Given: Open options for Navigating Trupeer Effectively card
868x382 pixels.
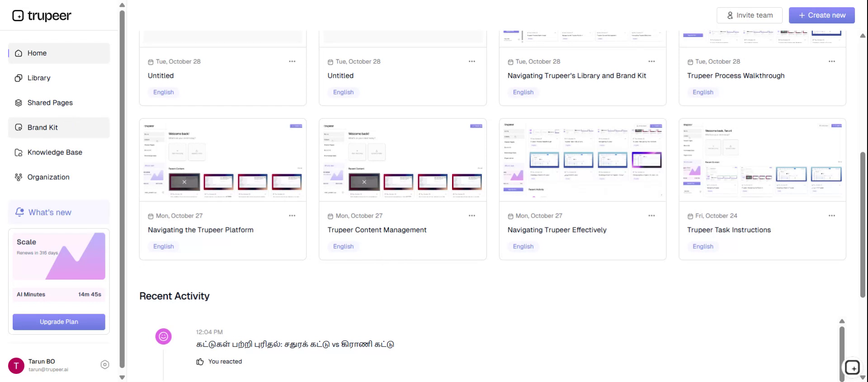Looking at the screenshot, I should click(651, 216).
